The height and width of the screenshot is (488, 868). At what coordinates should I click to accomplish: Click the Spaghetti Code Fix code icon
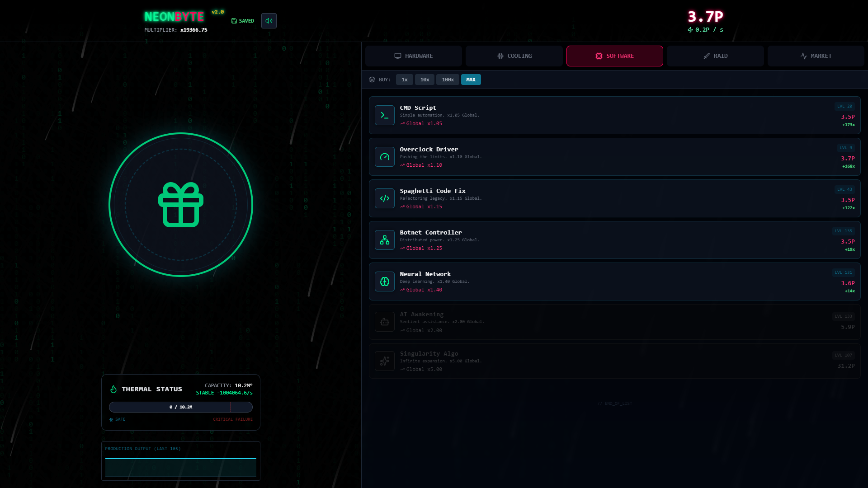(x=385, y=198)
